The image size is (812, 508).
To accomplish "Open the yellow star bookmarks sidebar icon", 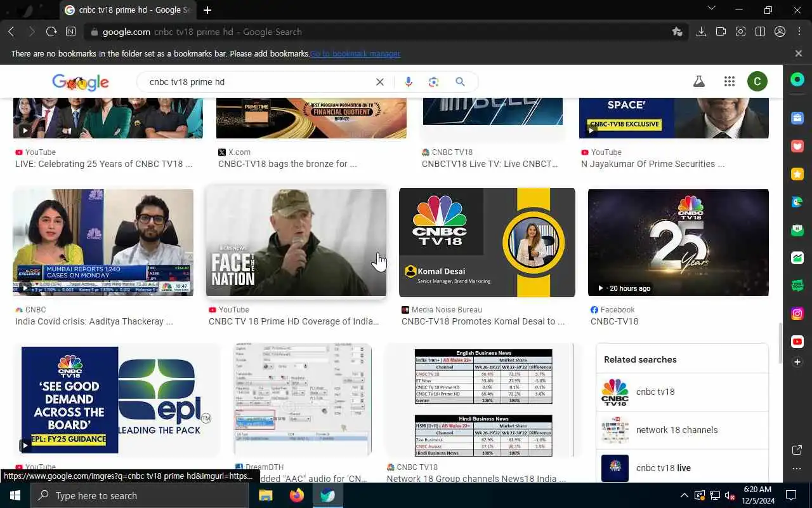I will (x=797, y=174).
